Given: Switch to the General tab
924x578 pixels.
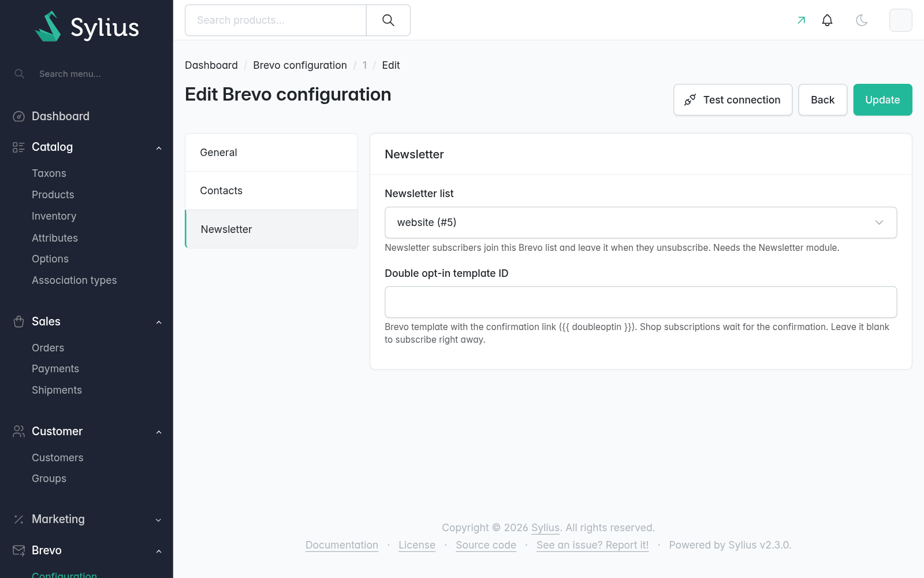Looking at the screenshot, I should [271, 153].
